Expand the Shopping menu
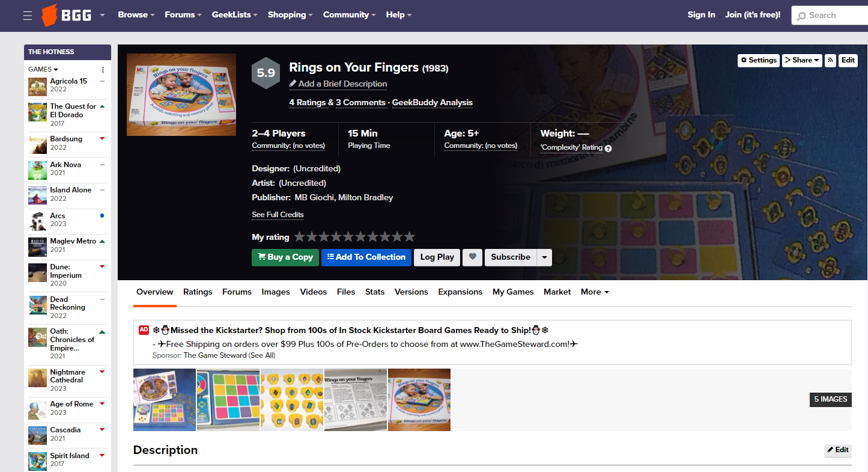The image size is (868, 472). [x=291, y=15]
